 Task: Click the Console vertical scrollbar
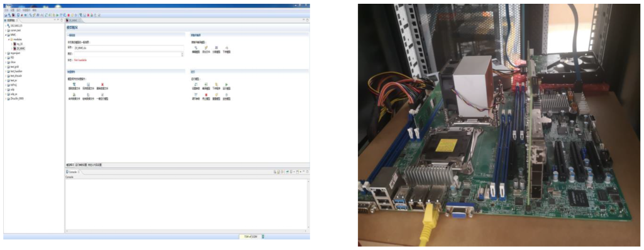click(x=308, y=204)
